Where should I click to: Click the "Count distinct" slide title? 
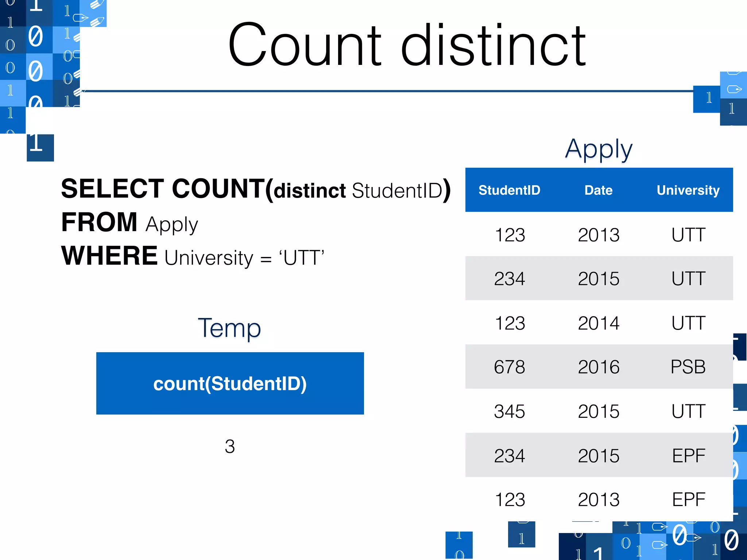[x=407, y=45]
